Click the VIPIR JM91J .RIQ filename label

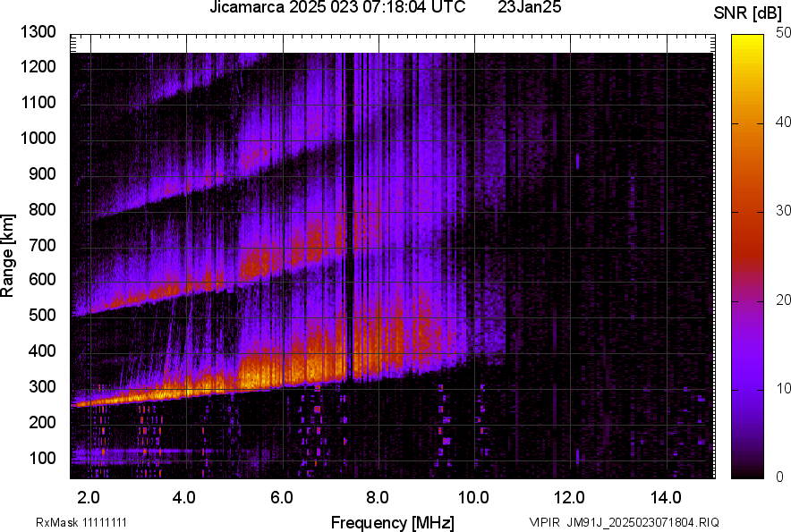(x=624, y=522)
